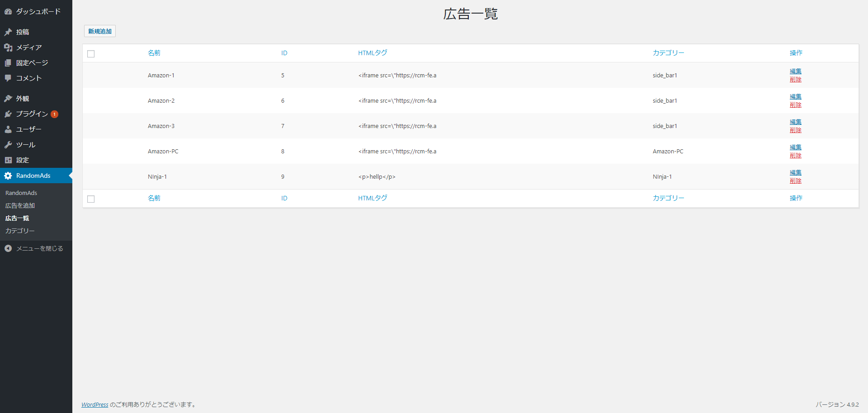Open the プラグイン menu item
This screenshot has height=413, width=868.
click(x=36, y=114)
